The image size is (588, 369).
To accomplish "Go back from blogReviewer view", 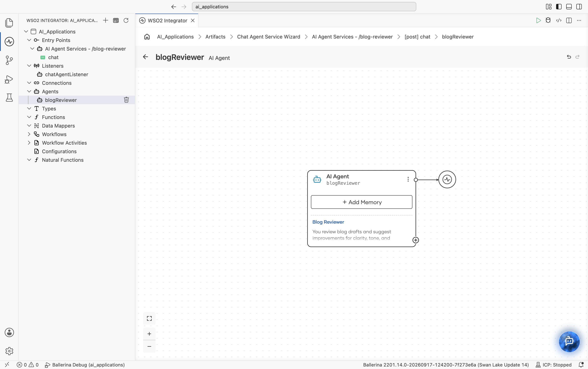I will [145, 57].
